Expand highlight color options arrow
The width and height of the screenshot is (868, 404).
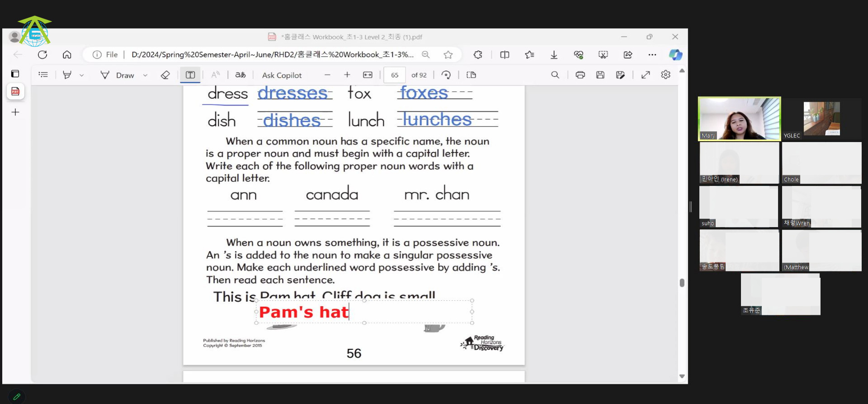click(81, 75)
